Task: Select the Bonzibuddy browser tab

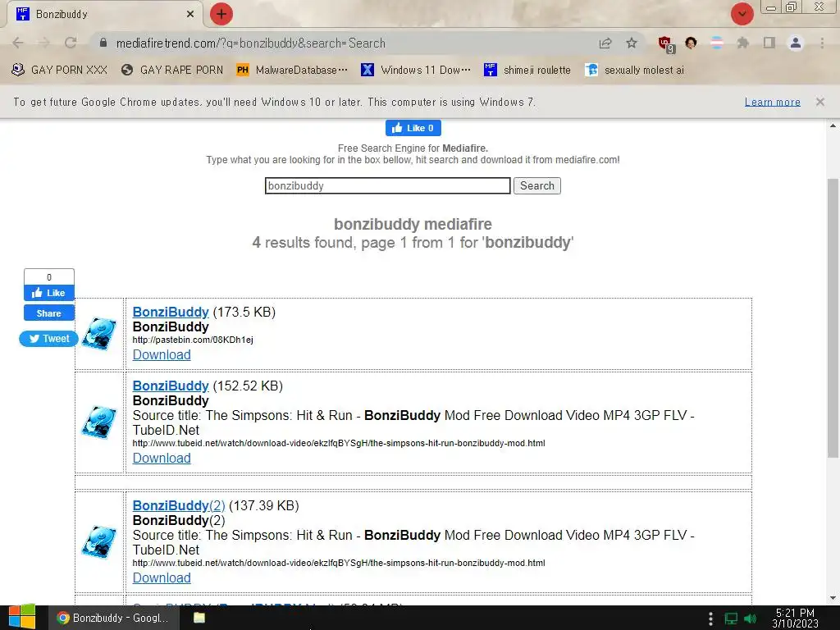Action: pos(105,14)
